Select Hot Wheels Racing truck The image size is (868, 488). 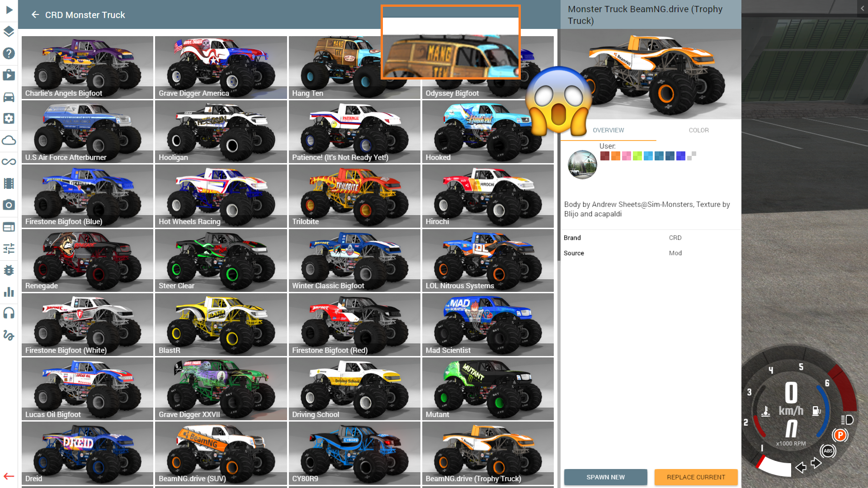click(x=221, y=196)
